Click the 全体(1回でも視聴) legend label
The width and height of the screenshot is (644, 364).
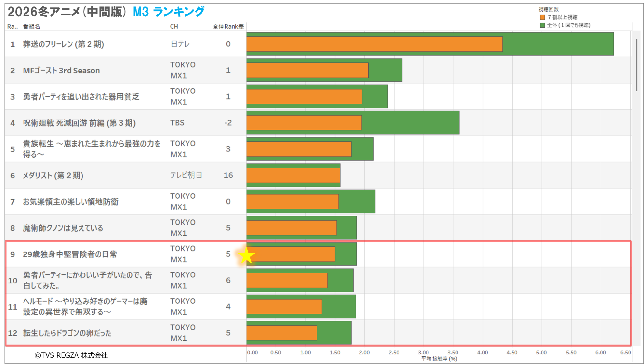(569, 25)
